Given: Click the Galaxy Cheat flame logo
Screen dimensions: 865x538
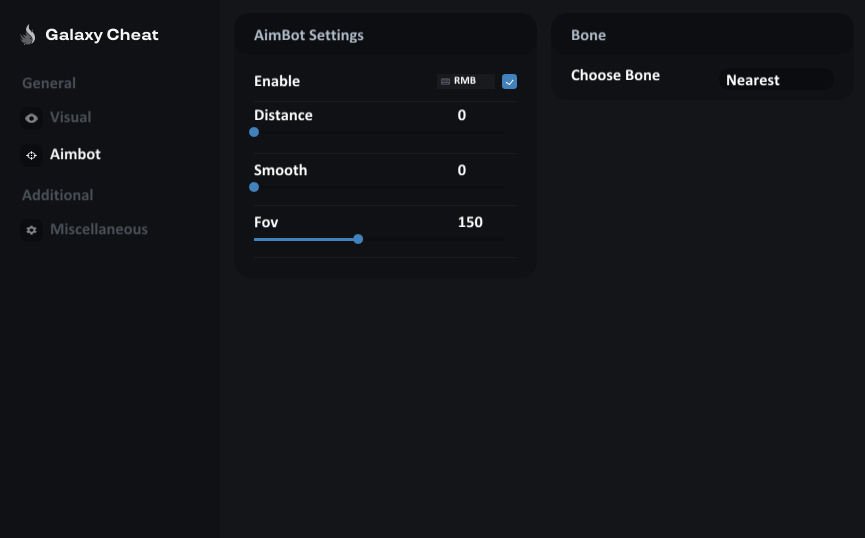Looking at the screenshot, I should click(28, 35).
